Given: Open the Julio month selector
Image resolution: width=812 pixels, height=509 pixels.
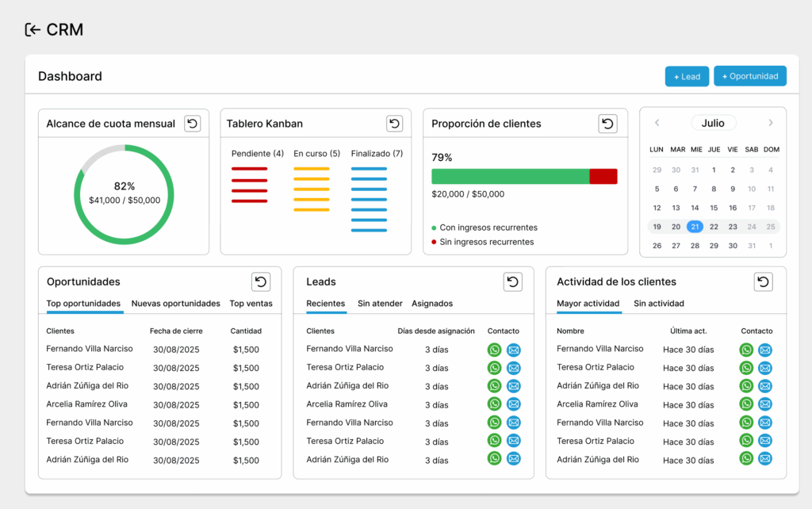Looking at the screenshot, I should [713, 123].
